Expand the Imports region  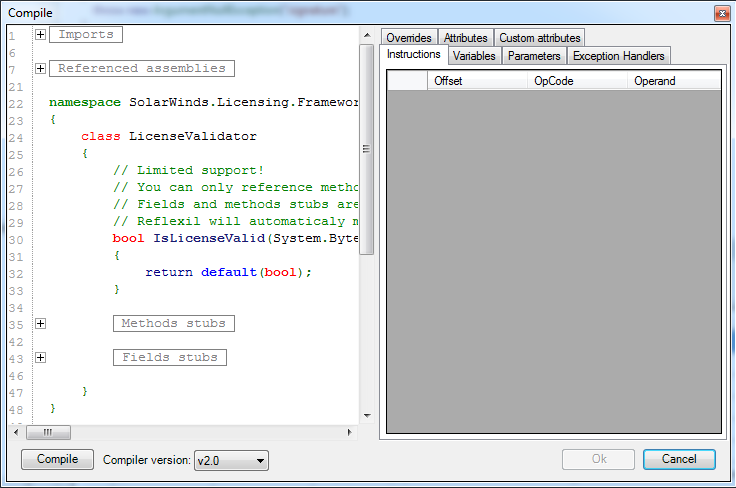(40, 34)
